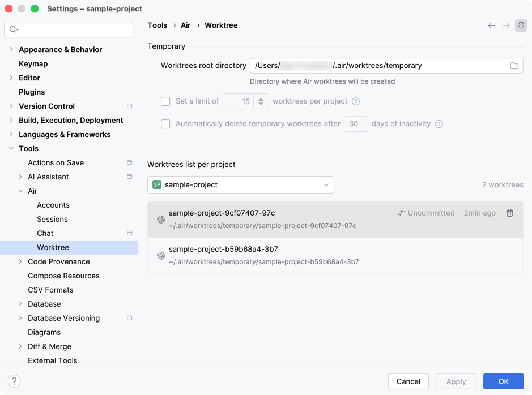This screenshot has width=532, height=395.
Task: Click project-level marker beside Version Control
Action: point(129,106)
